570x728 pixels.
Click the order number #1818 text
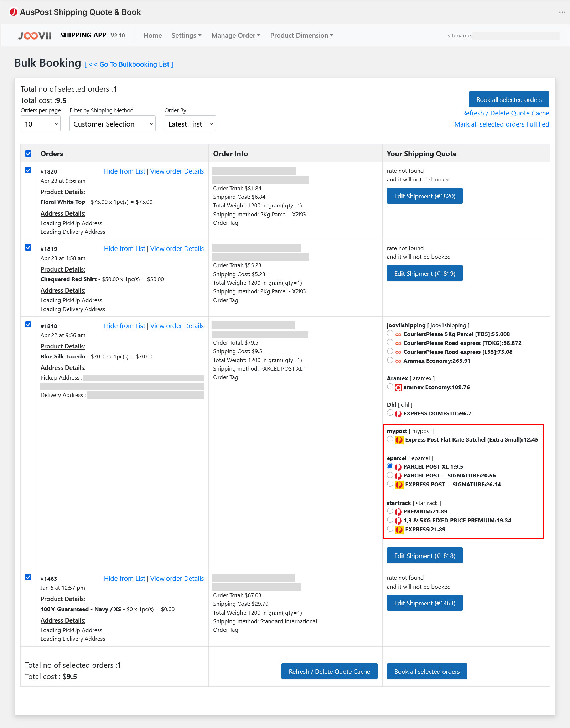[49, 326]
